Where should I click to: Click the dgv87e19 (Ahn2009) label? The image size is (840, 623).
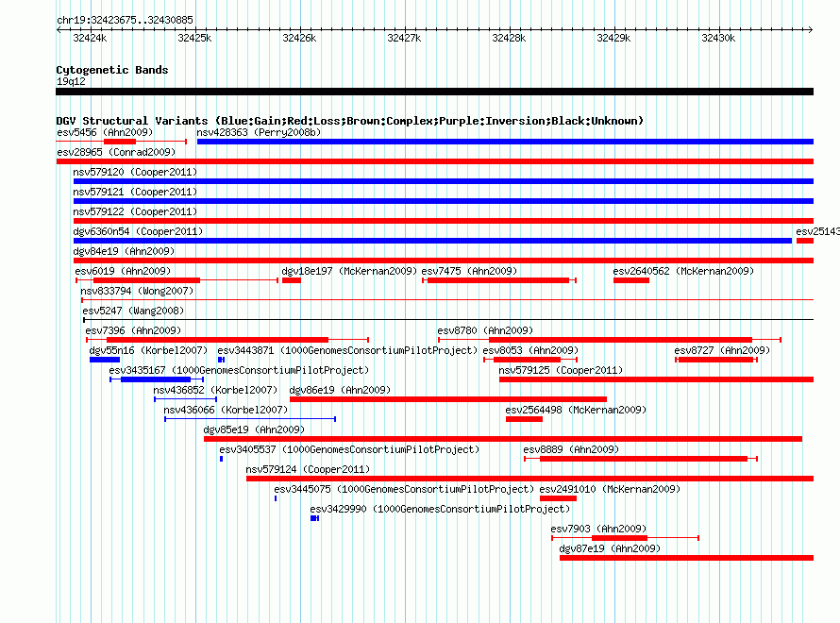pos(610,548)
